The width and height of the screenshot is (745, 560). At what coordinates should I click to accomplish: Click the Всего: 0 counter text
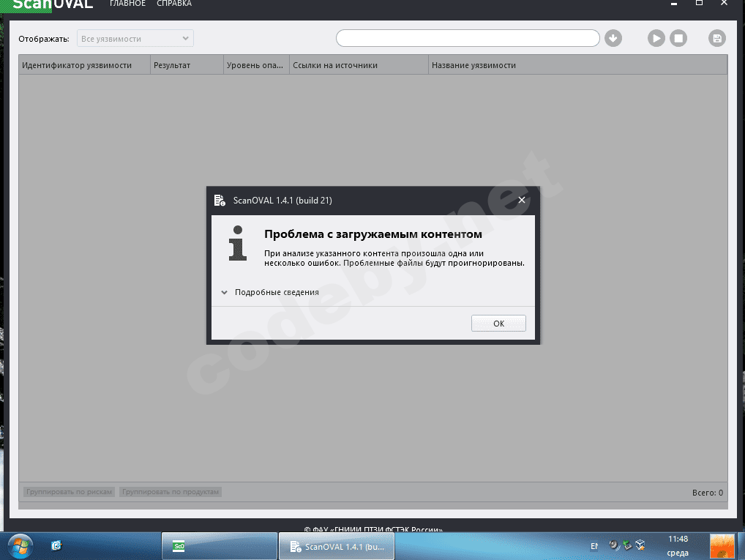point(708,493)
